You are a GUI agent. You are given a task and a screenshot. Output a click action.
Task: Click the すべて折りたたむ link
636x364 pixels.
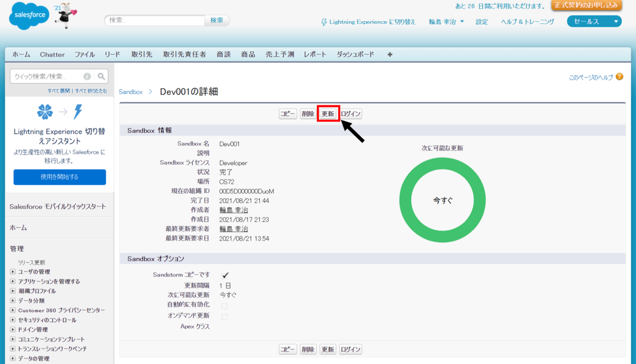(x=91, y=91)
